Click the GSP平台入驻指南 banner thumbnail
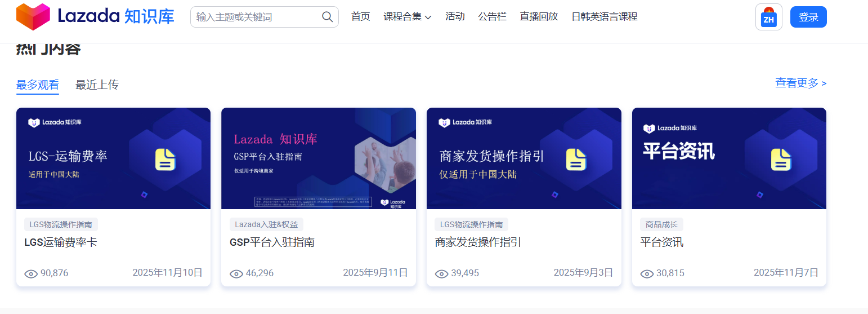The height and width of the screenshot is (314, 868). (x=319, y=158)
